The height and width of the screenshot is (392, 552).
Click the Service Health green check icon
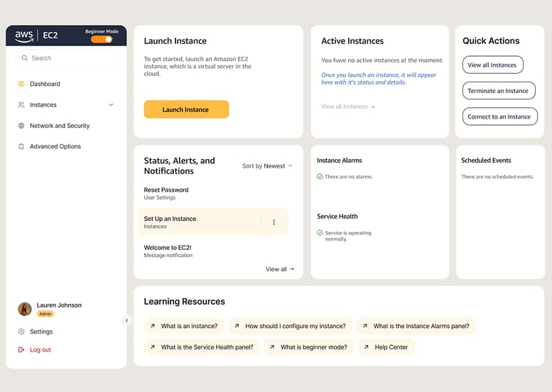tap(320, 233)
